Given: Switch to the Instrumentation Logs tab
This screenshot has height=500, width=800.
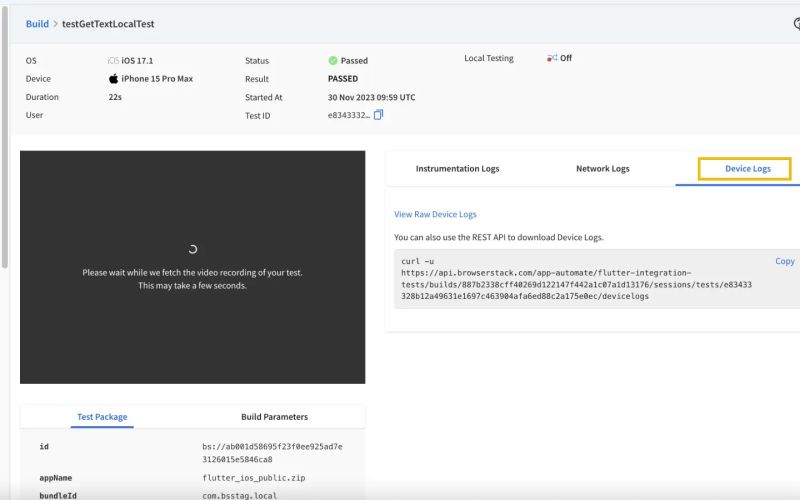Looking at the screenshot, I should 457,168.
